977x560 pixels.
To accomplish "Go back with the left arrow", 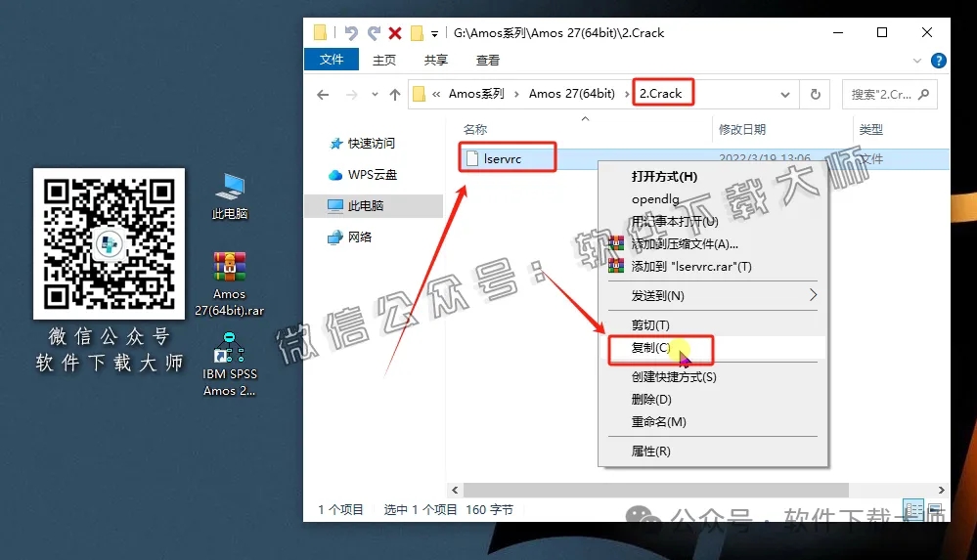I will (323, 95).
